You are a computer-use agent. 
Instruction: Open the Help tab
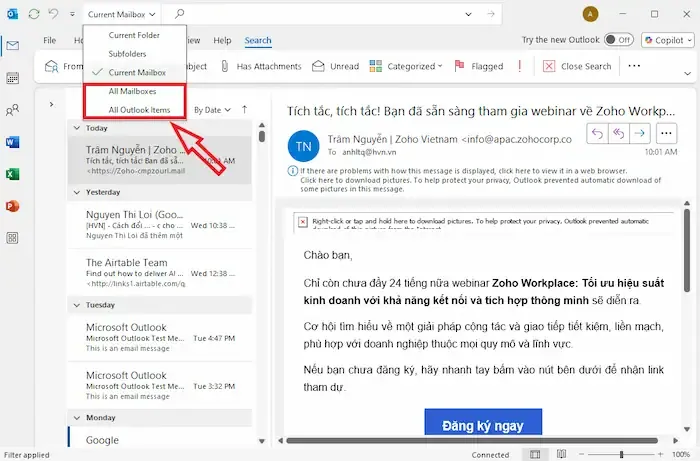(222, 40)
